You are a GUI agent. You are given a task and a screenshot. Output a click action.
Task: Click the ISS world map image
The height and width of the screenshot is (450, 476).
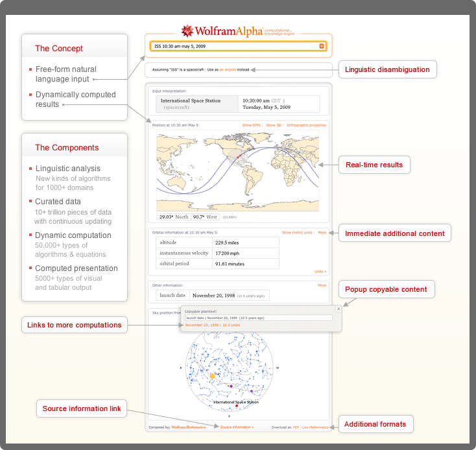237,170
